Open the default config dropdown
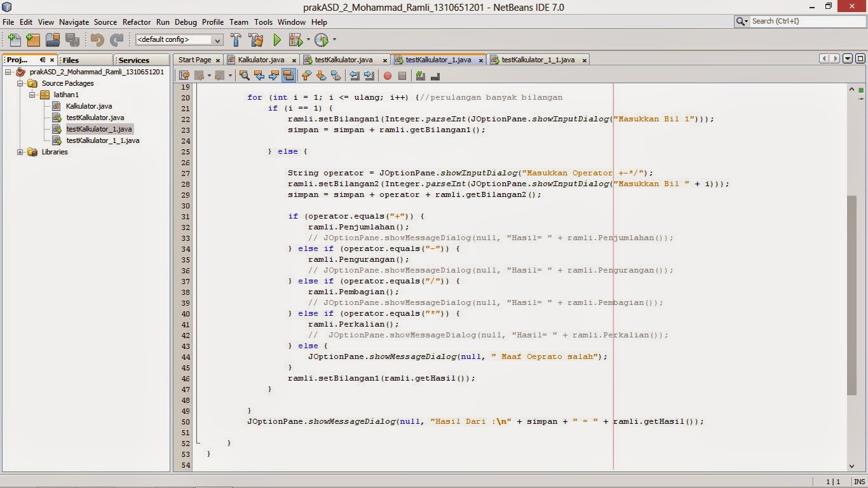Viewport: 868px width, 488px height. 218,39
